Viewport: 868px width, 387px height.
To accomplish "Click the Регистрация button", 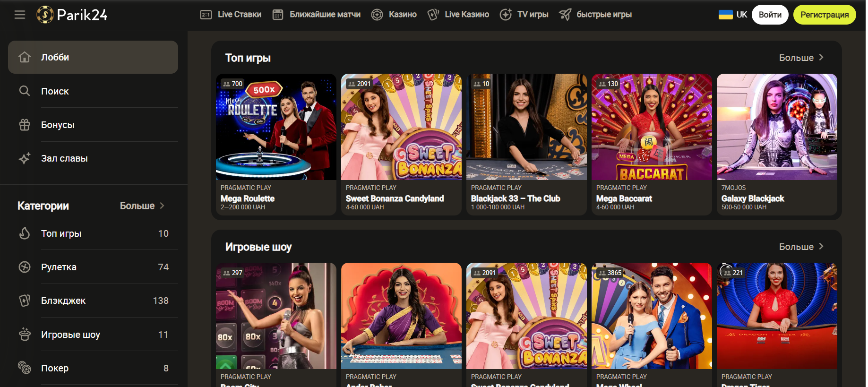I will point(825,15).
